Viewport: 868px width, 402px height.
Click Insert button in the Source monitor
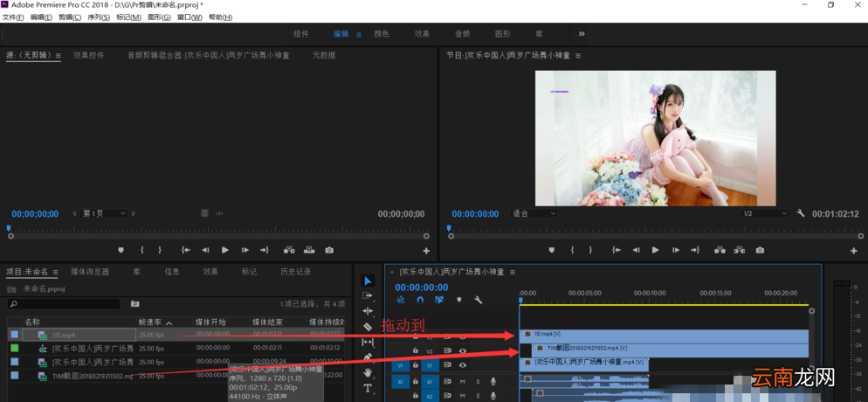289,250
